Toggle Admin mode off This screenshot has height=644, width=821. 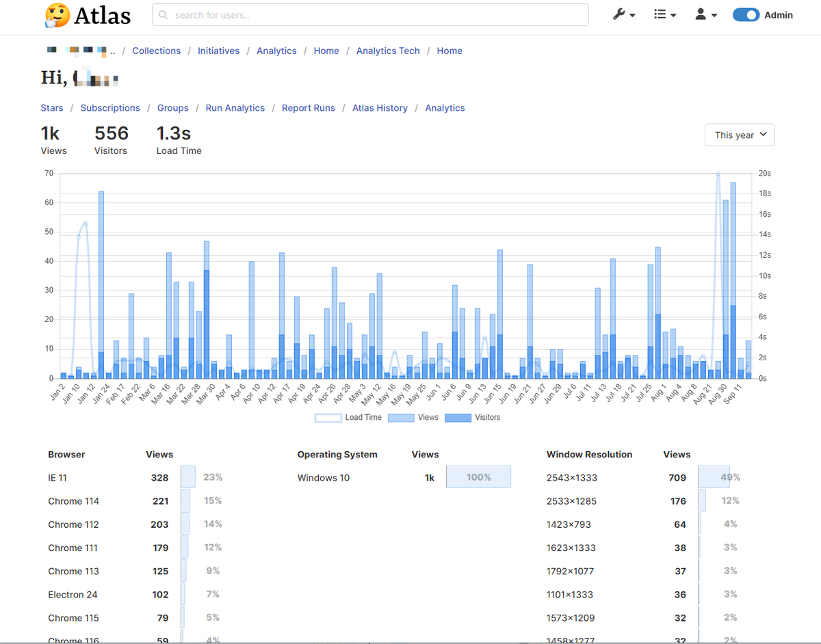pyautogui.click(x=746, y=14)
